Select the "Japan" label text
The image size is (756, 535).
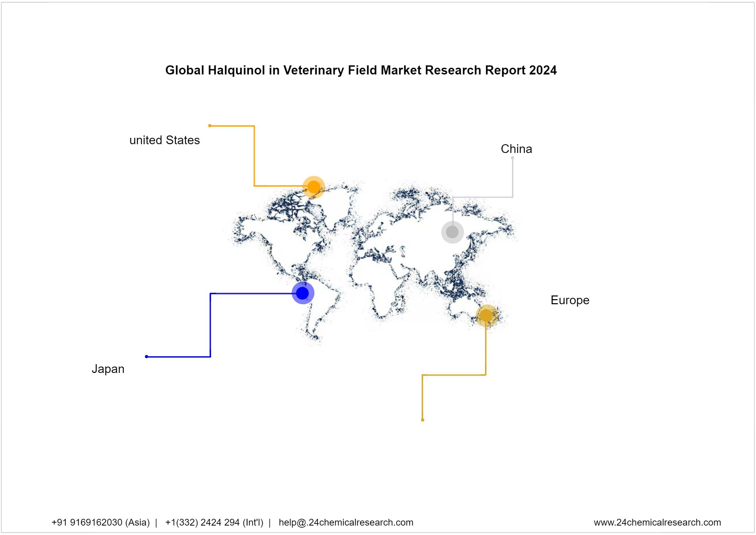[x=108, y=369]
